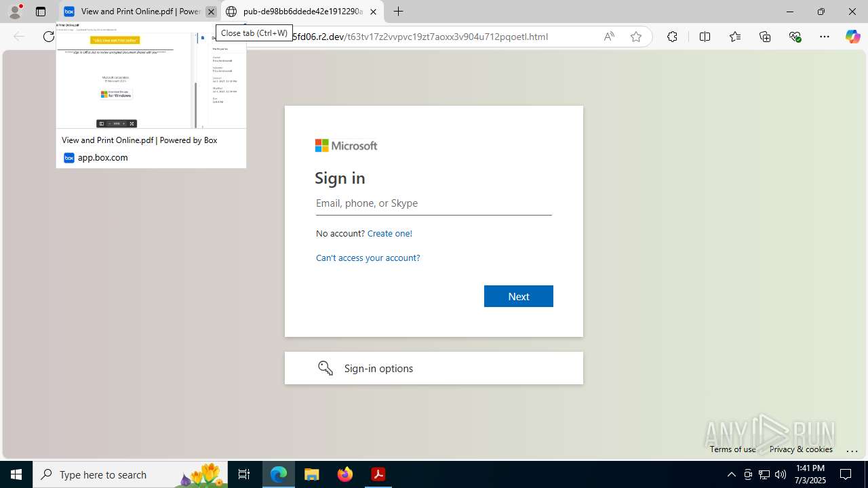This screenshot has height=488, width=868.
Task: Open the Collections icon
Action: 765,37
